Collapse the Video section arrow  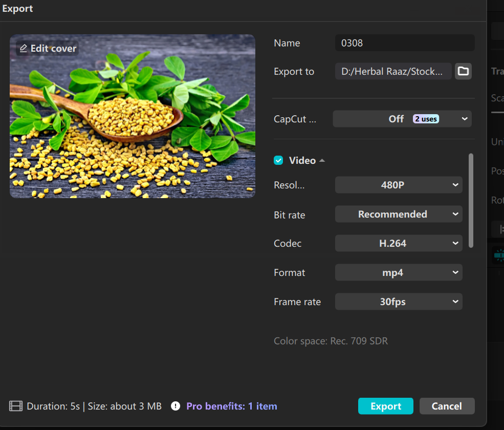tap(322, 160)
